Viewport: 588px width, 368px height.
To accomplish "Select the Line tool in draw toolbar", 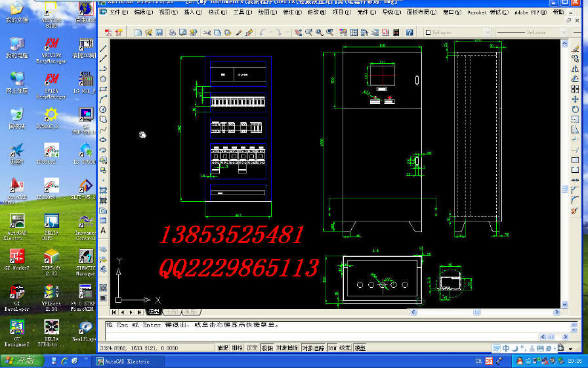I will tap(104, 48).
